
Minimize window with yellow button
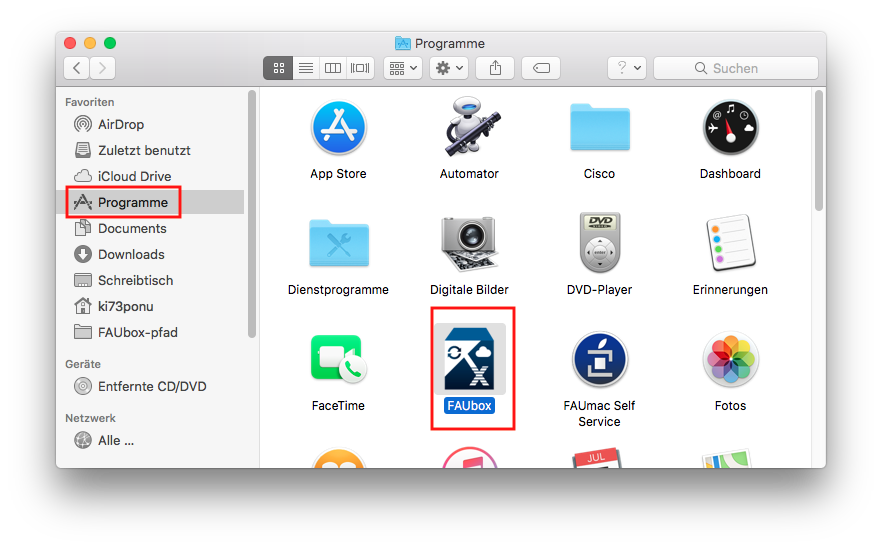tap(90, 43)
